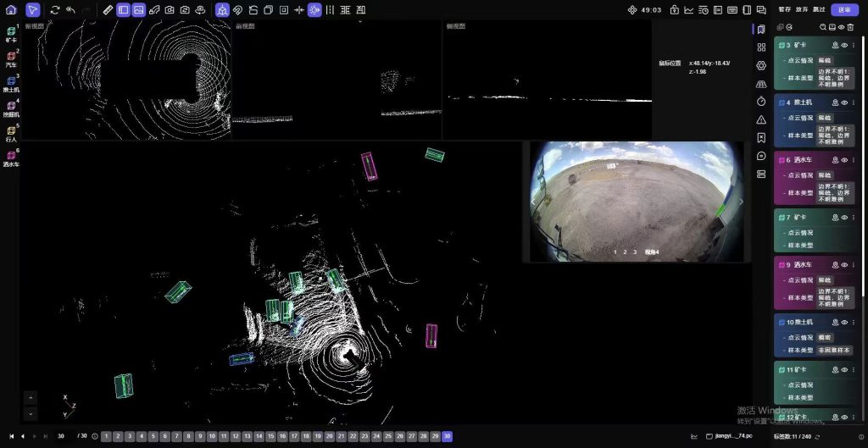Open the warning triangle panel in the sidebar
The height and width of the screenshot is (448, 868).
pyautogui.click(x=761, y=119)
